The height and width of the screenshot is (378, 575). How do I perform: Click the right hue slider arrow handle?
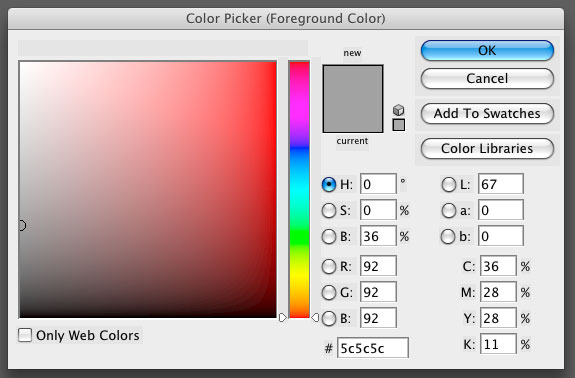[315, 317]
